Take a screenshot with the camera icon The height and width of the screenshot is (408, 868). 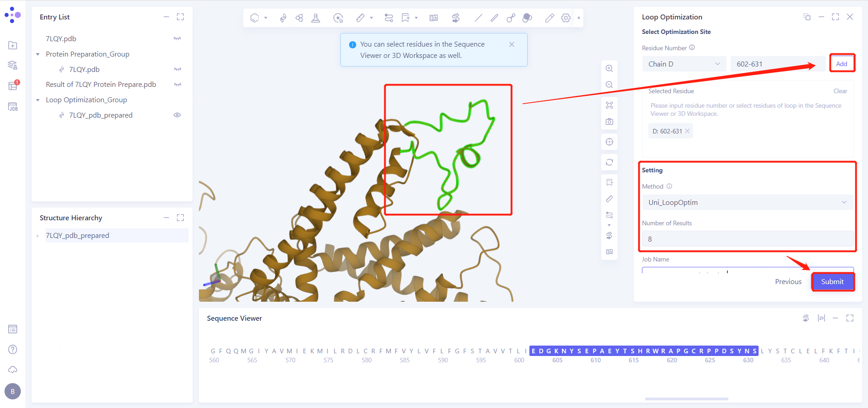click(609, 121)
